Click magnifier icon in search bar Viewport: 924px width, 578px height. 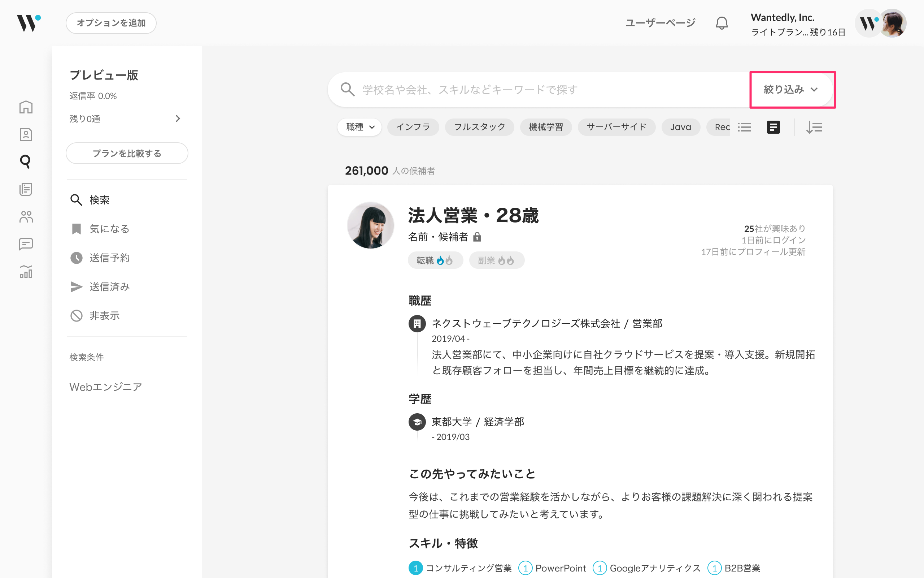[x=348, y=90]
